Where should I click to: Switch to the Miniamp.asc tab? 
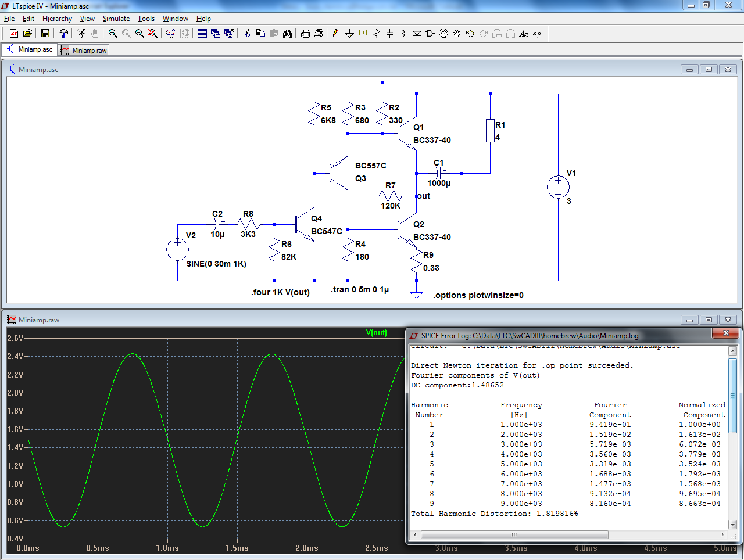click(30, 50)
